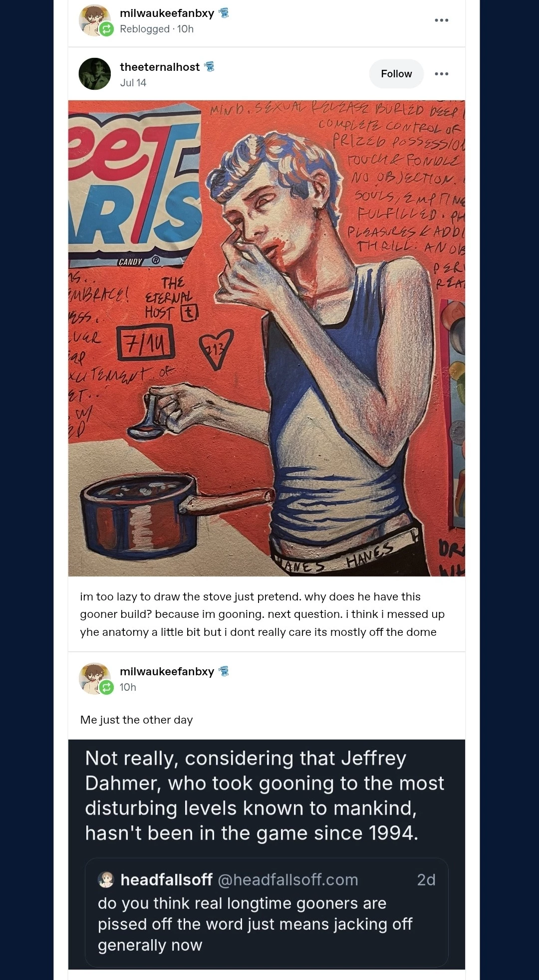This screenshot has width=539, height=980.
Task: Open the Jeffrey Dahmer quote screenshot image
Action: tap(267, 854)
